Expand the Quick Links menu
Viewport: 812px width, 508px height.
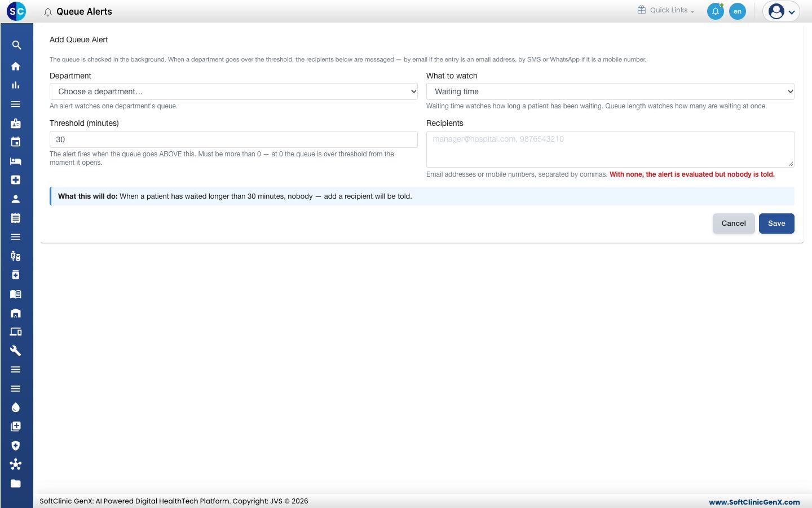[666, 10]
